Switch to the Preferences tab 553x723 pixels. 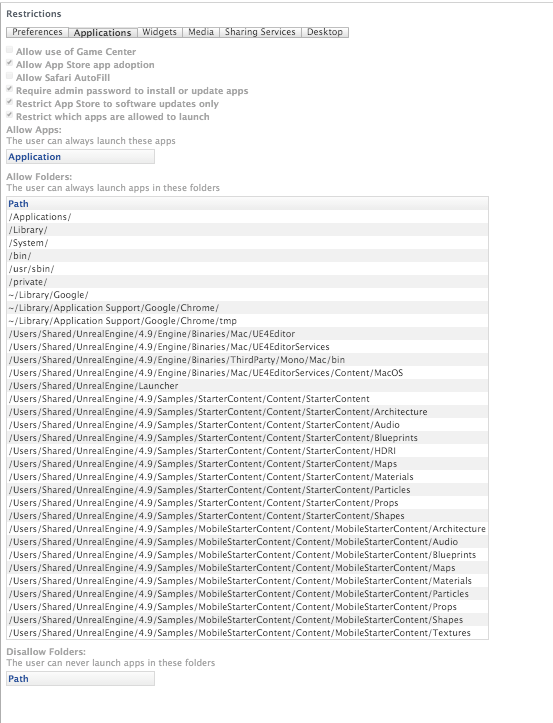37,32
